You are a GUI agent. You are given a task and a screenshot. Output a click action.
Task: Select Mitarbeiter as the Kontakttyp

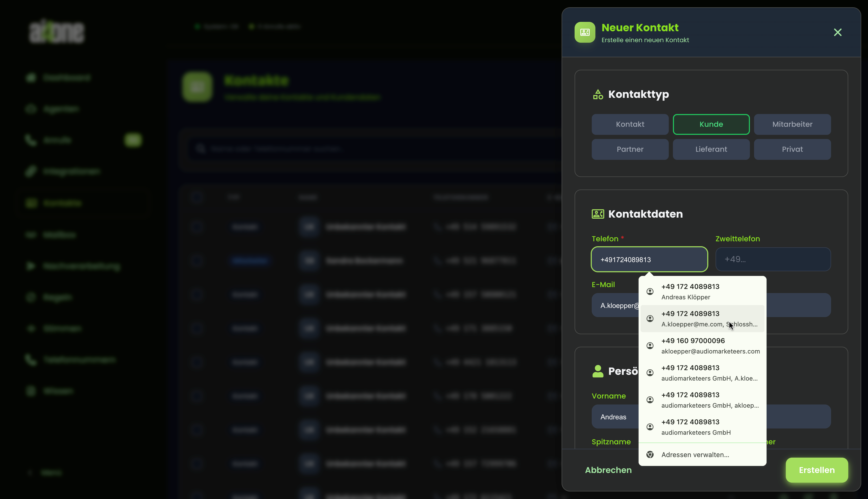click(792, 124)
